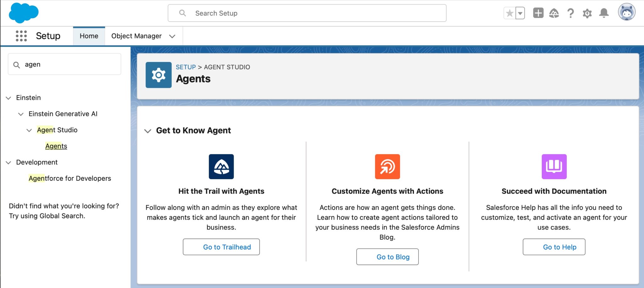Open Trailhead guidance icon in header
Viewport: 644px width, 288px height.
(x=554, y=13)
